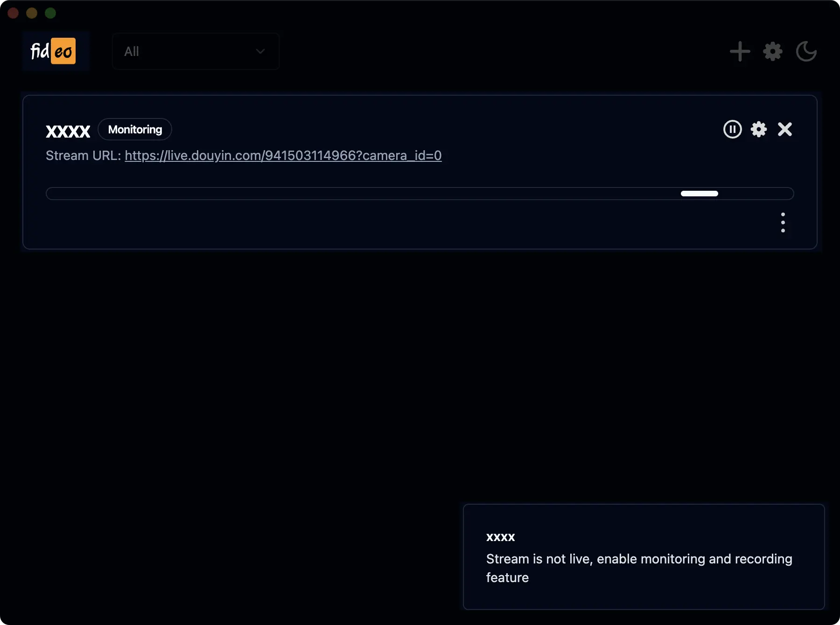Click xxxx title in notification toast
The image size is (840, 625).
[500, 537]
